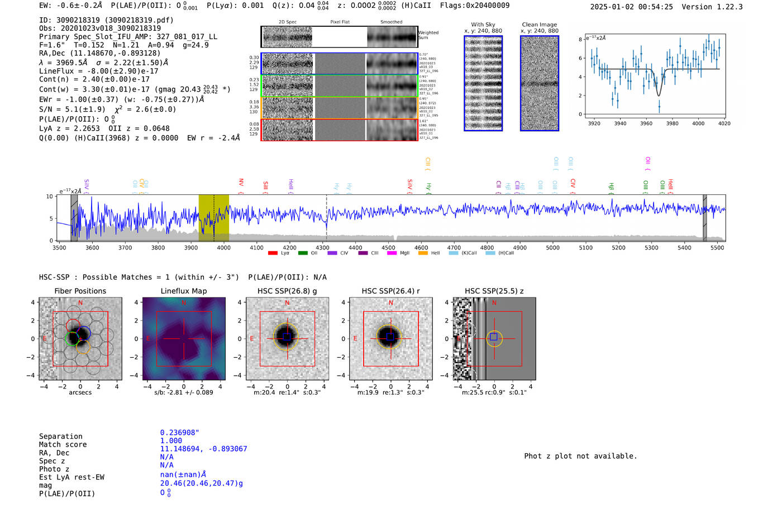Click the blue RA, Dec match coordinates

click(x=203, y=449)
